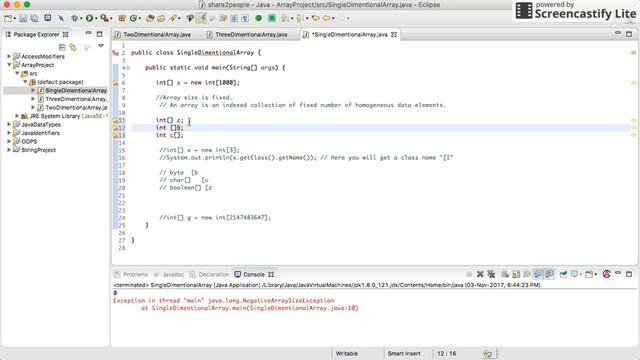Click the error marker on line 2
640x360 pixels.
[x=116, y=53]
